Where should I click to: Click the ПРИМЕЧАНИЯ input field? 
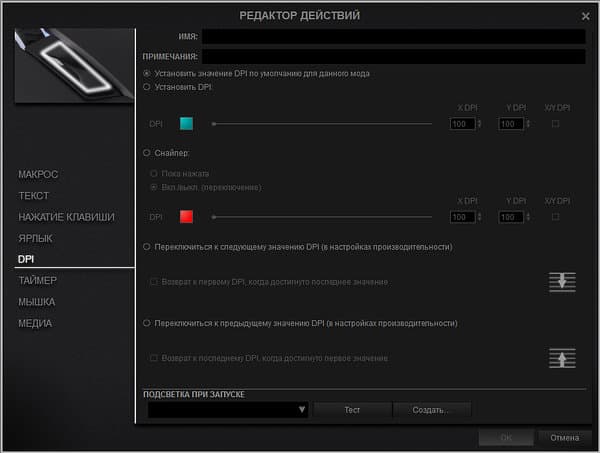coord(394,56)
